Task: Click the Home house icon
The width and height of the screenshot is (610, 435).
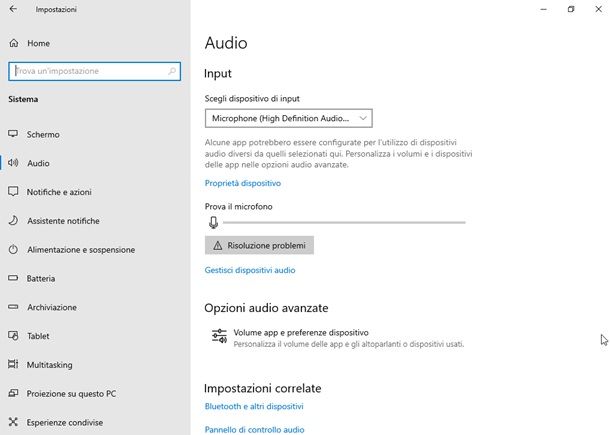Action: (14, 43)
